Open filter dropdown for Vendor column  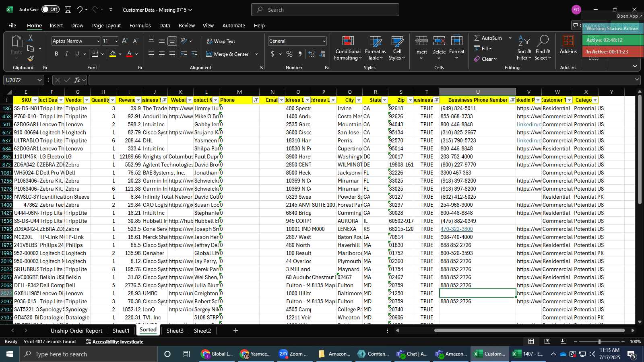point(87,100)
